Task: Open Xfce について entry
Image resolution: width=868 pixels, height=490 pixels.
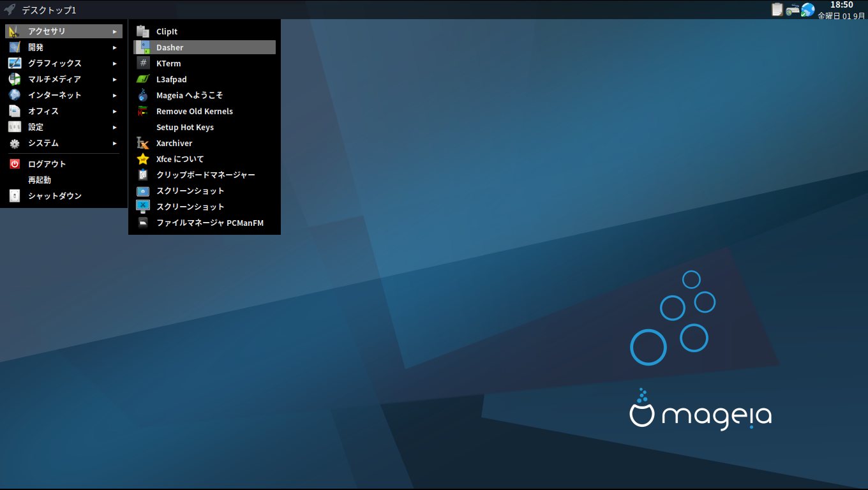Action: coord(204,159)
